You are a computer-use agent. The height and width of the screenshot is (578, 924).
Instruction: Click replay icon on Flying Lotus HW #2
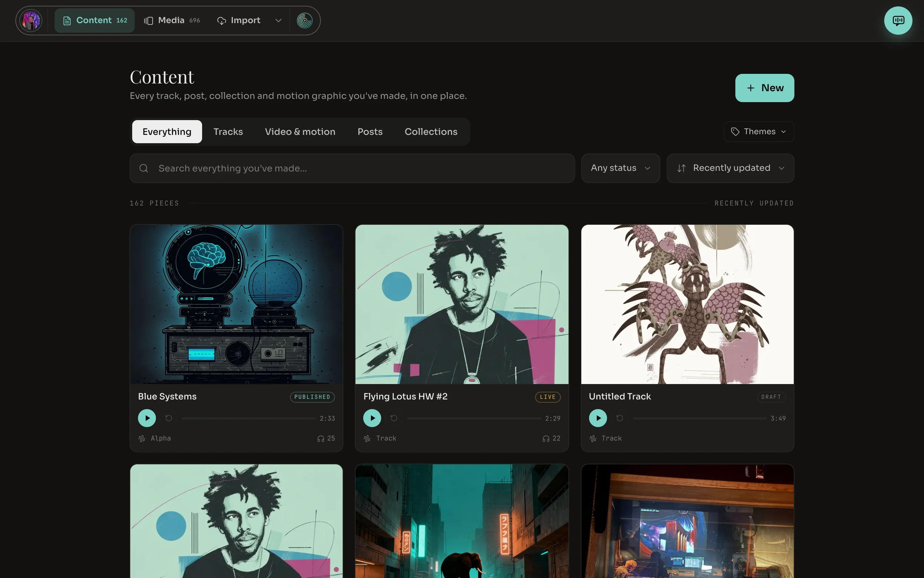click(394, 418)
